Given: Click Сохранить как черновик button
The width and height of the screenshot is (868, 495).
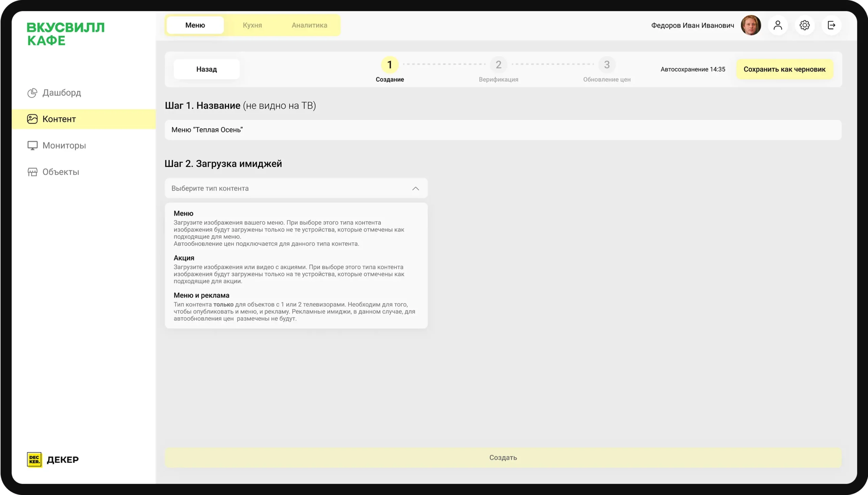Looking at the screenshot, I should point(784,70).
